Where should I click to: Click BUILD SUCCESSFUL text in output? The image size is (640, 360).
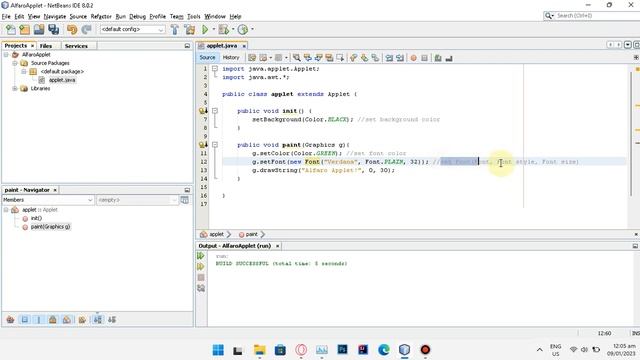coord(242,264)
